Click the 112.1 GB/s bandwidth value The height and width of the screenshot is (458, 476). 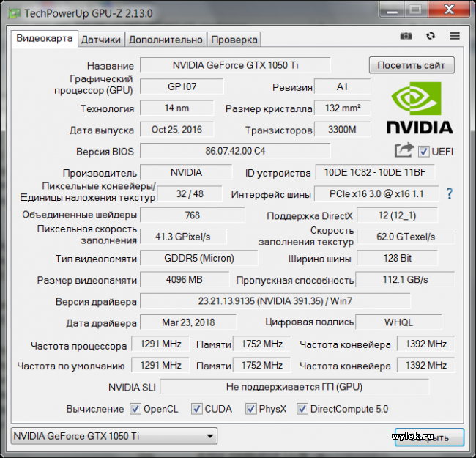(x=405, y=279)
